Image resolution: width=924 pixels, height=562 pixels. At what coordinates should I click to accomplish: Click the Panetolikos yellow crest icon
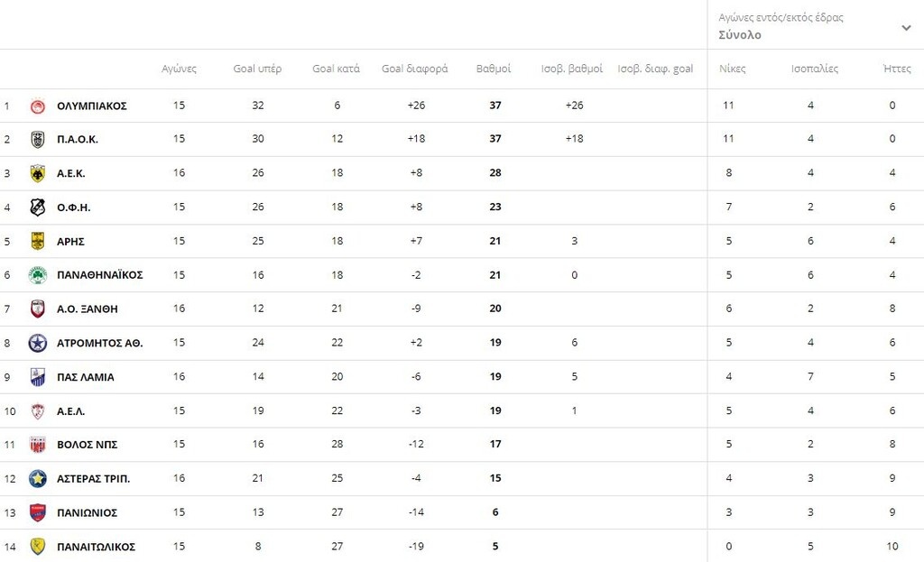pos(37,547)
